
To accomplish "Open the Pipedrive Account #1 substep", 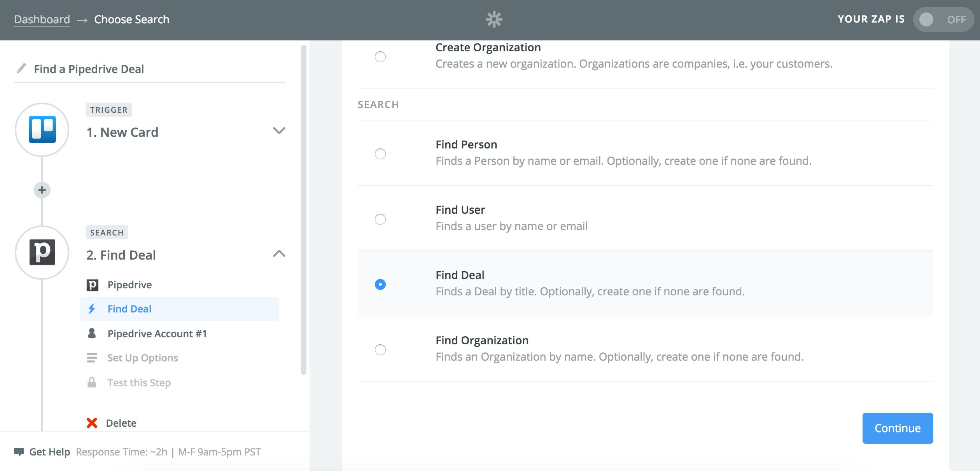I will tap(180, 334).
